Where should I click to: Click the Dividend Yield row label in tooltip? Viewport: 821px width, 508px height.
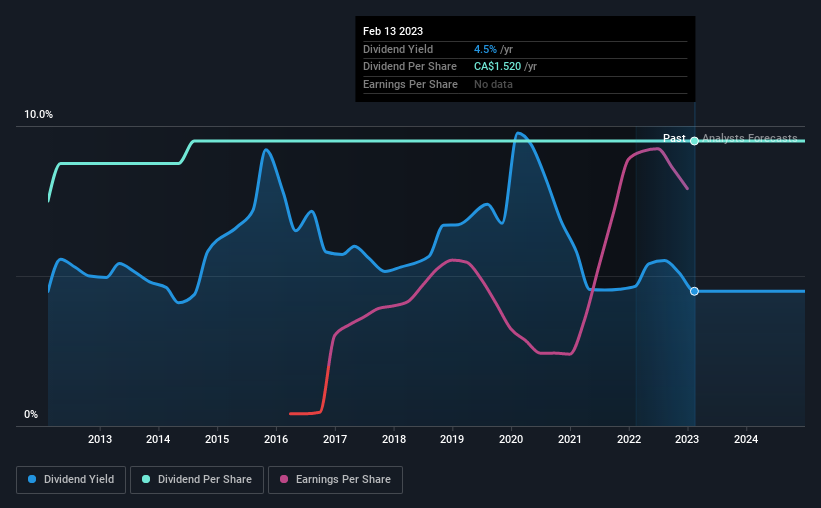tap(398, 49)
